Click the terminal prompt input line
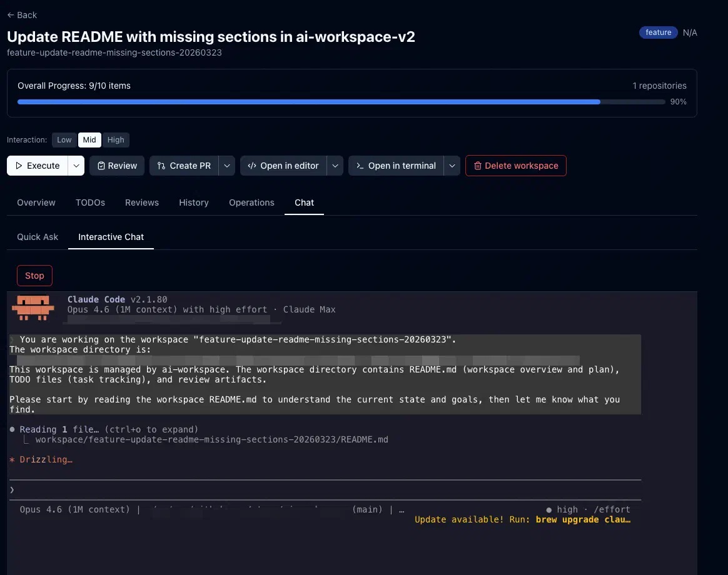This screenshot has height=575, width=728. pyautogui.click(x=325, y=489)
